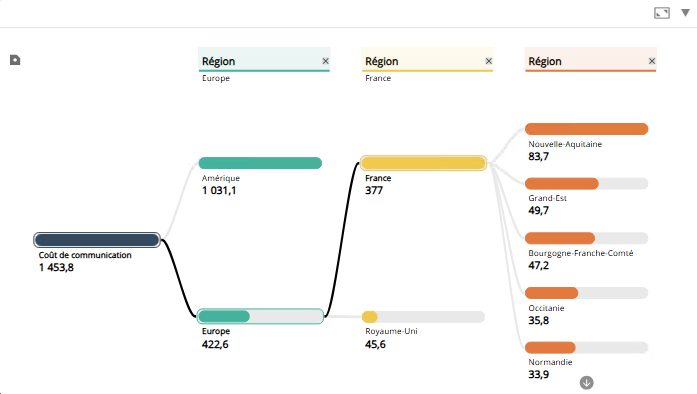
Task: Show more regions with down arrow
Action: tap(586, 382)
